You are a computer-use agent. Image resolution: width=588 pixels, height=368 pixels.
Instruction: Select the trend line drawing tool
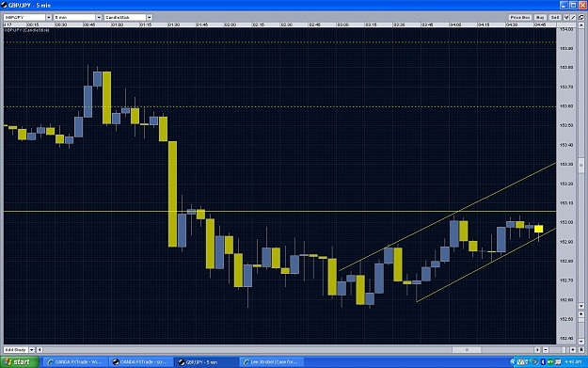coord(573,17)
